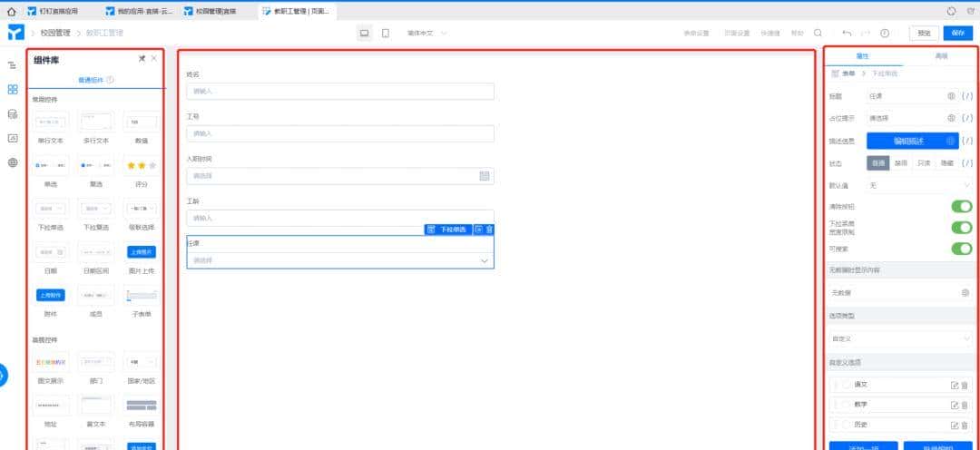Edit the 语文 option
Image resolution: width=980 pixels, height=450 pixels.
click(954, 385)
